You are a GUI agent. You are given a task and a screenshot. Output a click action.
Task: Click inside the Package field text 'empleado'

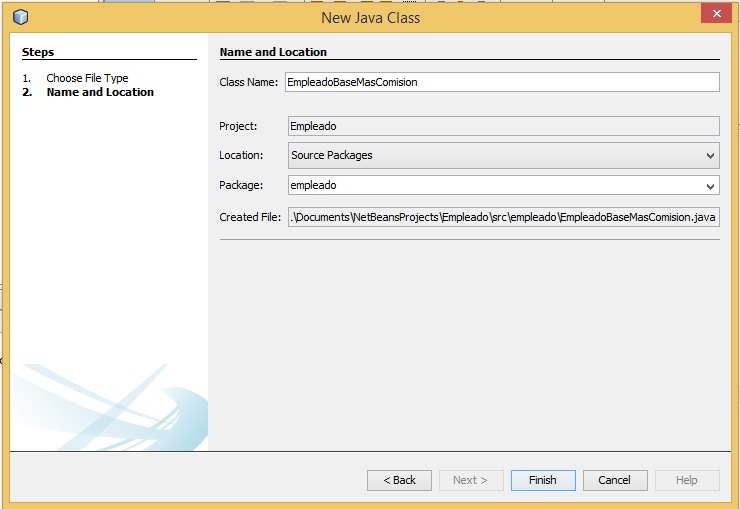tap(312, 185)
